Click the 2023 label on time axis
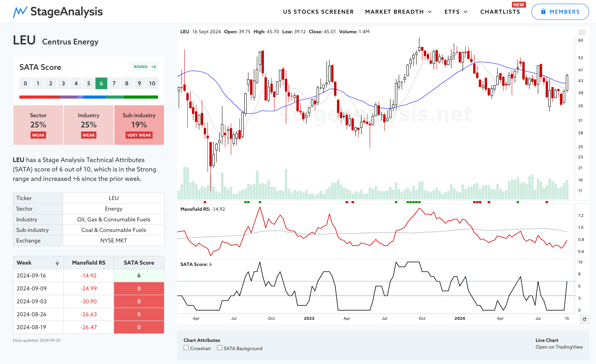Image resolution: width=596 pixels, height=364 pixels. pos(309,318)
